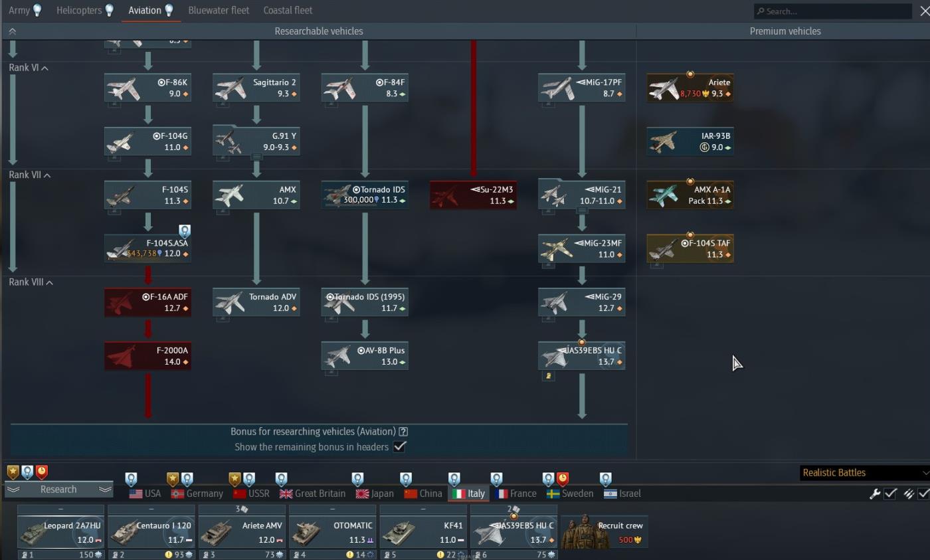Screen dimensions: 930x560
Task: Select the KF41 crew slot
Action: tap(423, 532)
